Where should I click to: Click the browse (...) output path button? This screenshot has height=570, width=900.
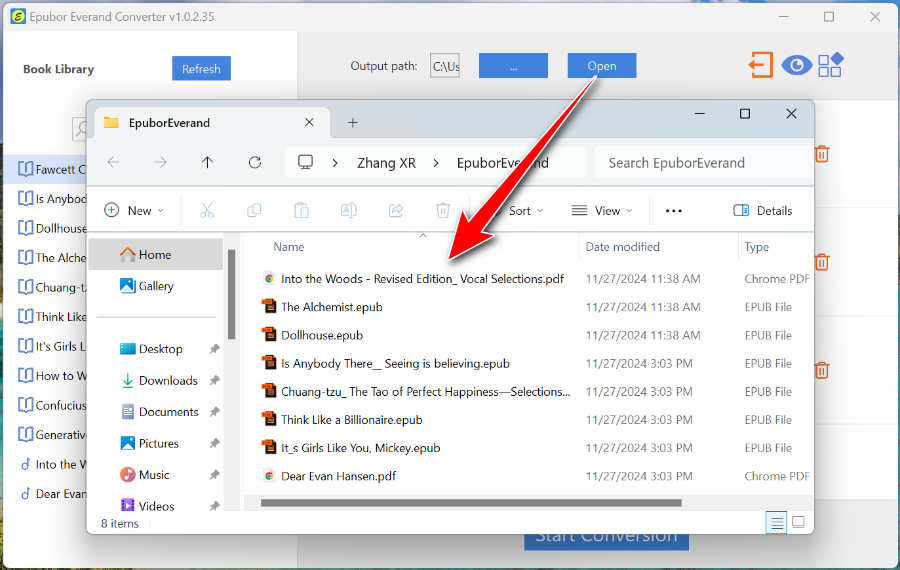513,65
